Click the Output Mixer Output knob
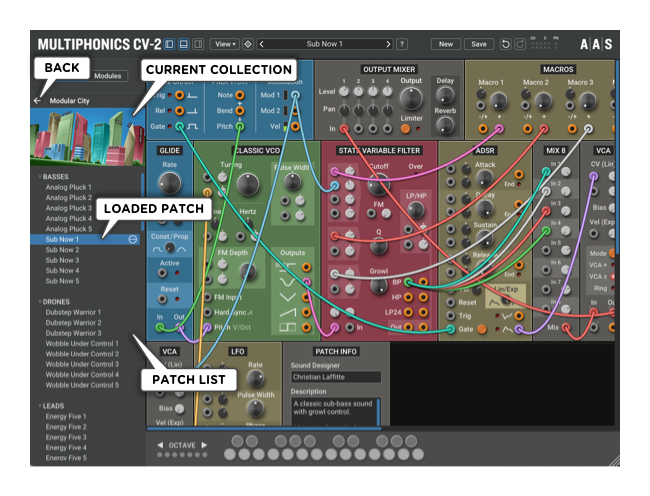The width and height of the screenshot is (650, 496). tap(410, 99)
